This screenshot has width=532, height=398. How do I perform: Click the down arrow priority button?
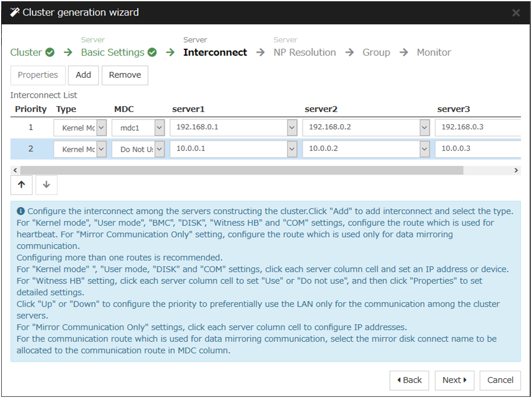point(46,184)
